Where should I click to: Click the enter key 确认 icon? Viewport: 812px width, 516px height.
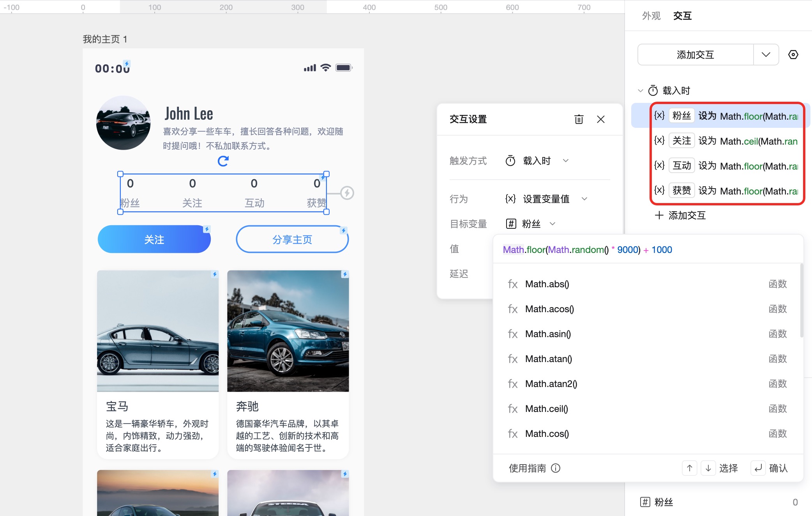click(758, 468)
